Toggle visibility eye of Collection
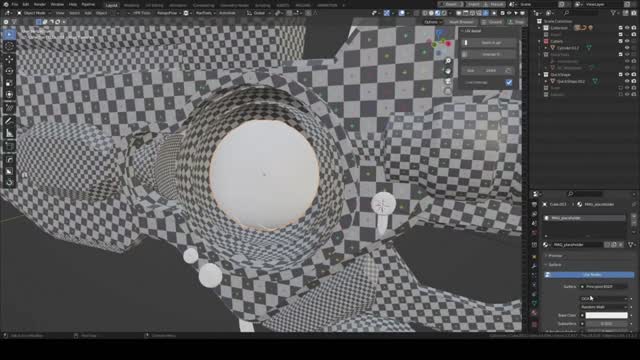Image resolution: width=640 pixels, height=360 pixels. point(627,28)
